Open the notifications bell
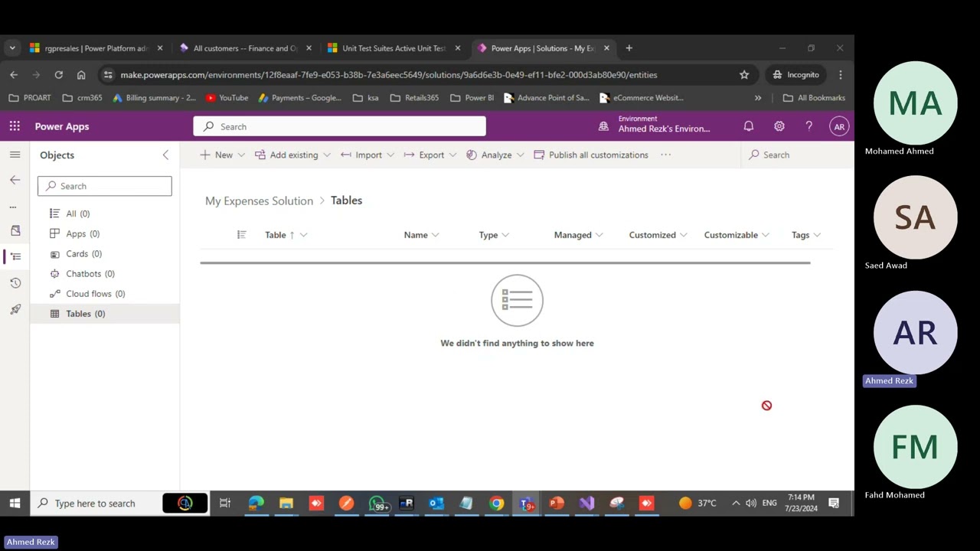 [x=749, y=126]
